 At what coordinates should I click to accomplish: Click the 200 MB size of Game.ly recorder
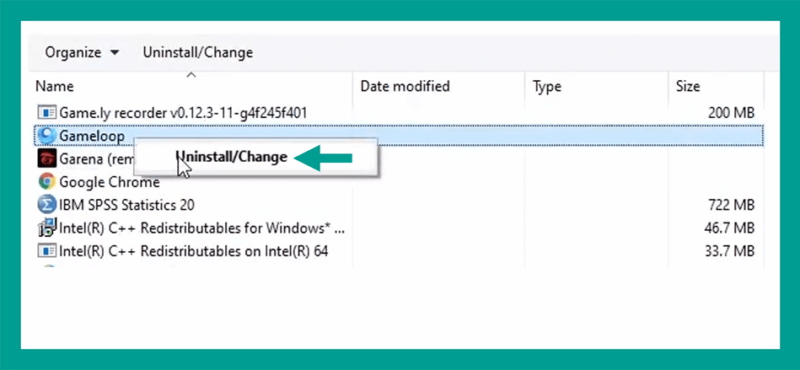click(x=731, y=113)
